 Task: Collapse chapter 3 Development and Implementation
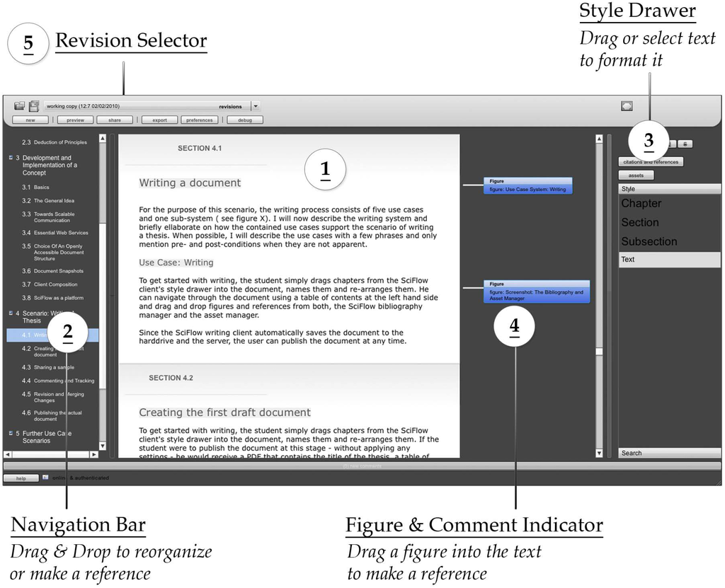[11, 158]
